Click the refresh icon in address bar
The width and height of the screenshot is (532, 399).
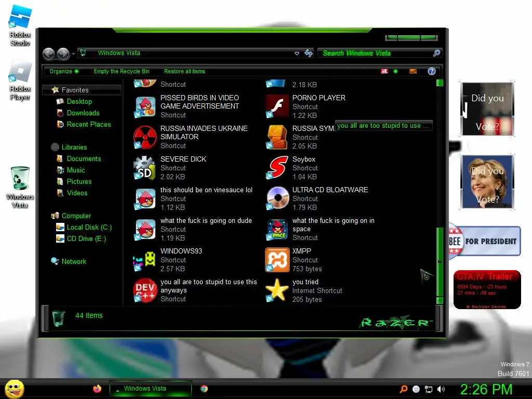[x=309, y=54]
